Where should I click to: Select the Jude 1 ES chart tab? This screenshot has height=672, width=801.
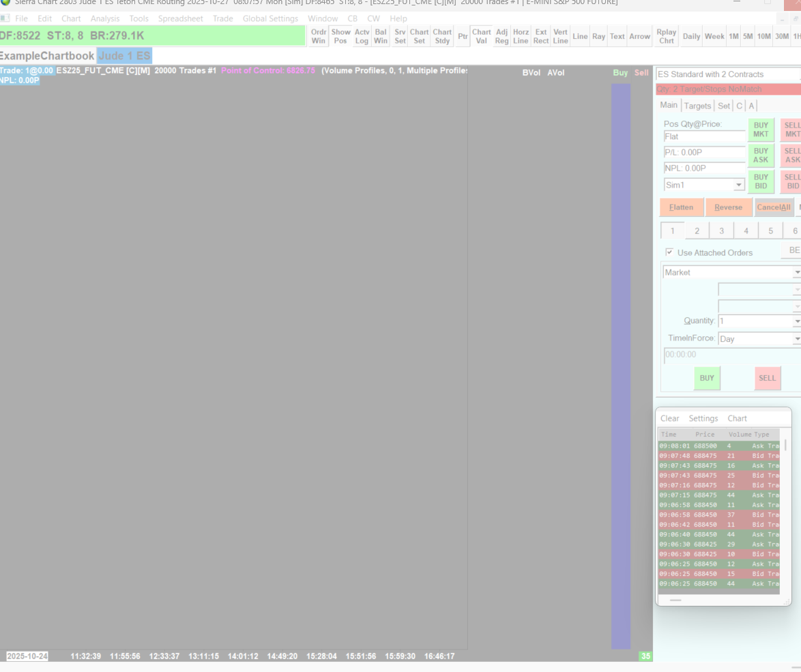tap(124, 56)
